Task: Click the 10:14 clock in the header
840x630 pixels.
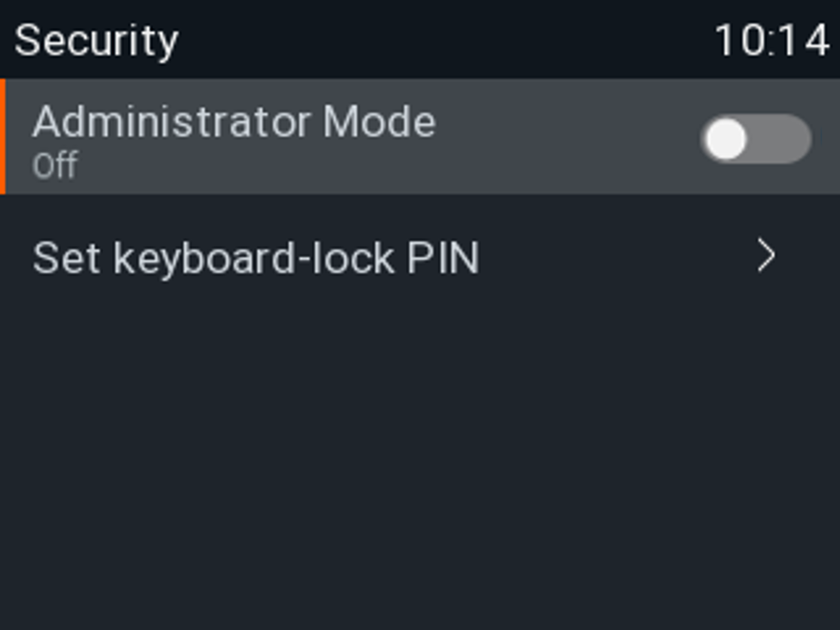Action: tap(771, 40)
